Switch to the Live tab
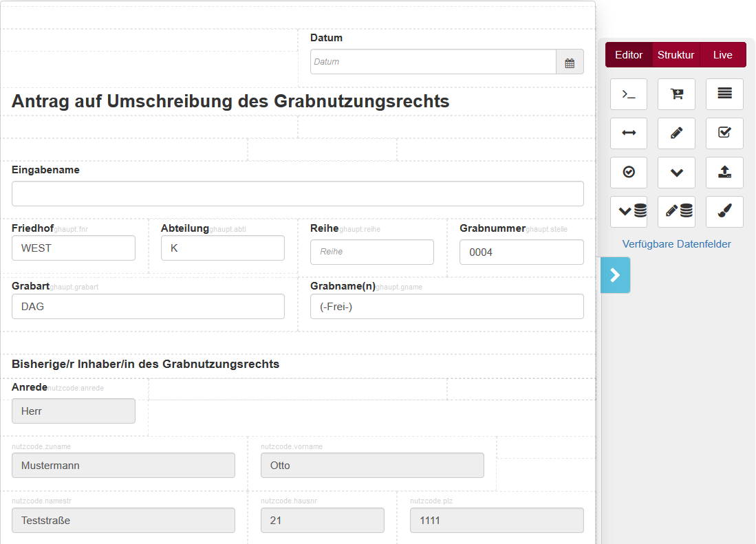This screenshot has height=544, width=756. (722, 55)
